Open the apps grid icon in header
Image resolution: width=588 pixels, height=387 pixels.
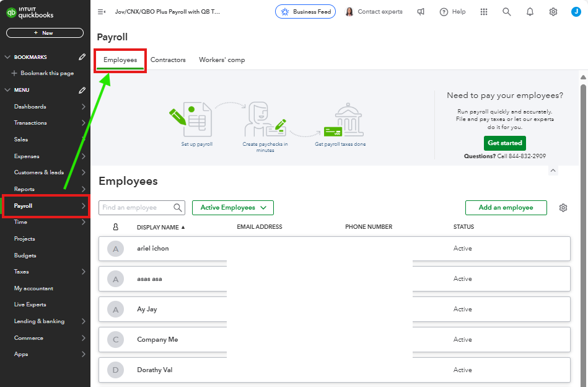point(484,12)
